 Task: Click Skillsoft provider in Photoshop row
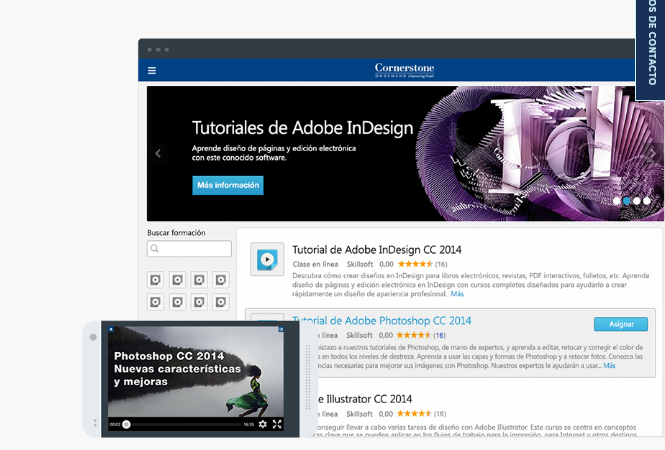359,335
